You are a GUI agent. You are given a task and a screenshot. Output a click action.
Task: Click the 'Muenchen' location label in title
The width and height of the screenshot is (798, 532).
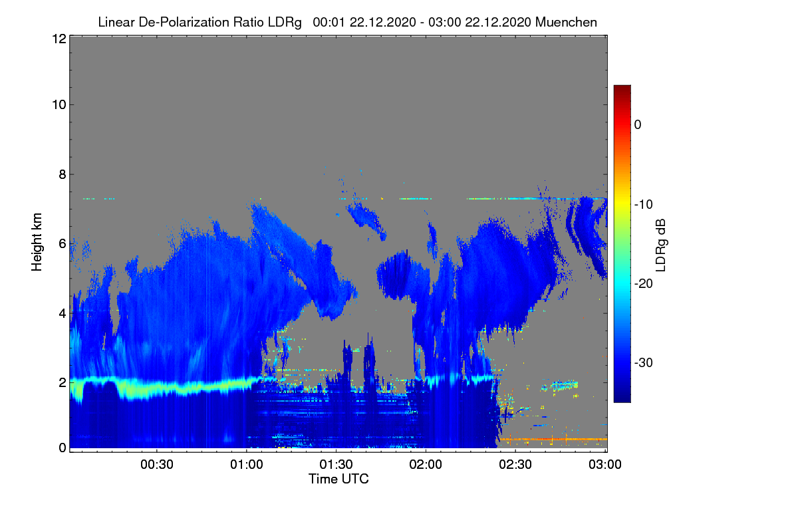pyautogui.click(x=566, y=22)
